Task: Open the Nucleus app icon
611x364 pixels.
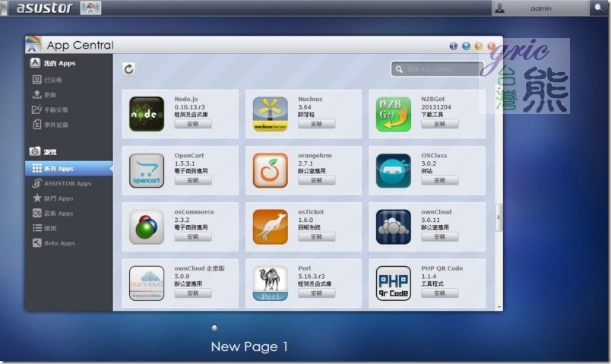Action: point(270,114)
